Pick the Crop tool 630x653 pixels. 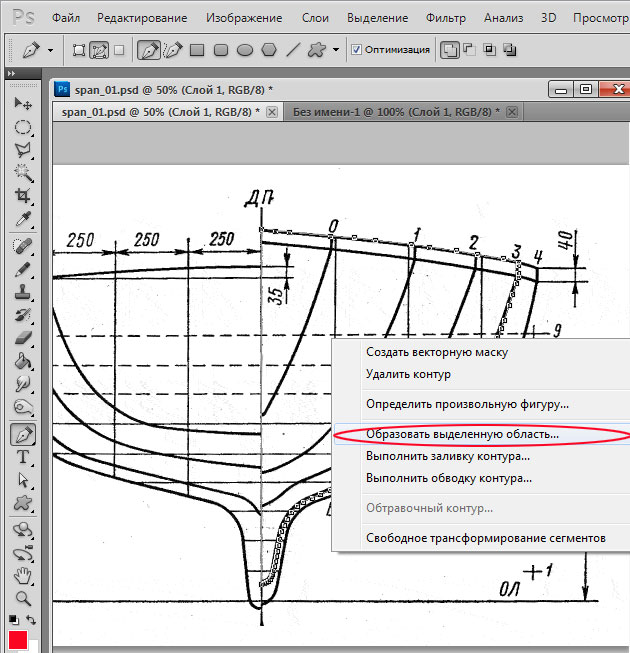click(22, 196)
